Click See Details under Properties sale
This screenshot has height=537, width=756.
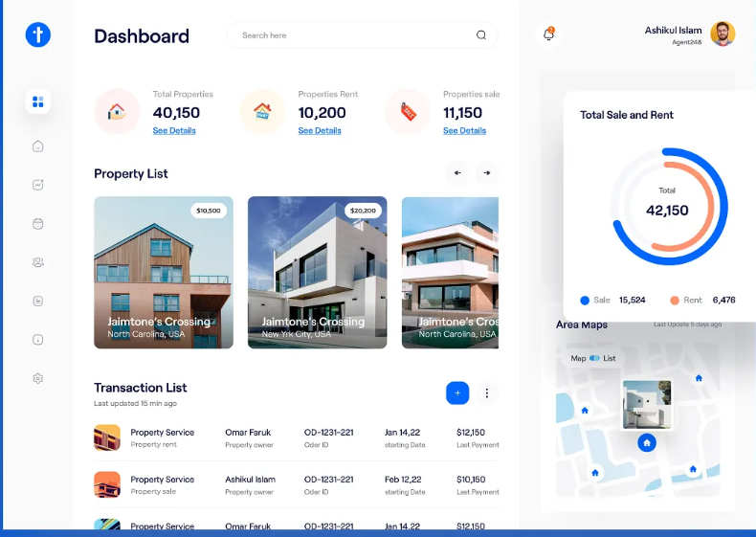point(465,130)
